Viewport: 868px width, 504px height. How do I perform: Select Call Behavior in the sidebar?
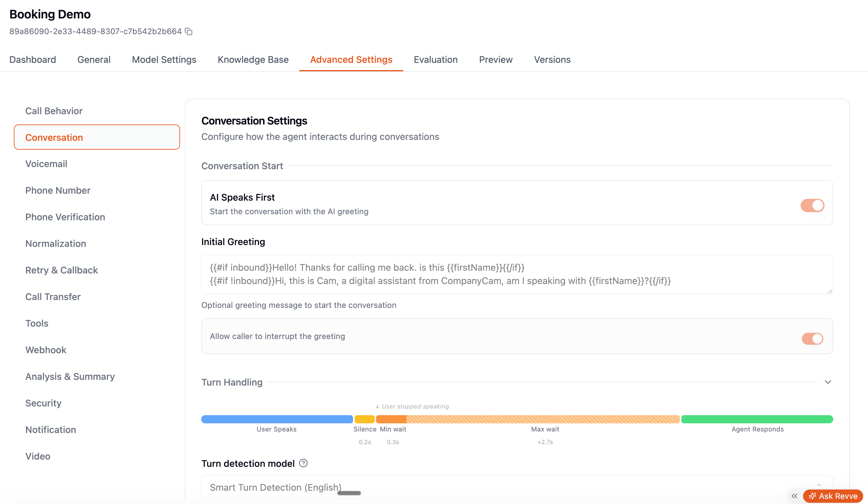coord(97,111)
